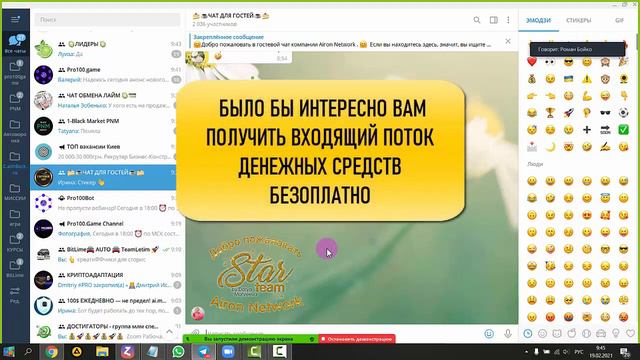640x360 pixels.
Task: Insert the flexed biceps emoji
Action: [587, 96]
